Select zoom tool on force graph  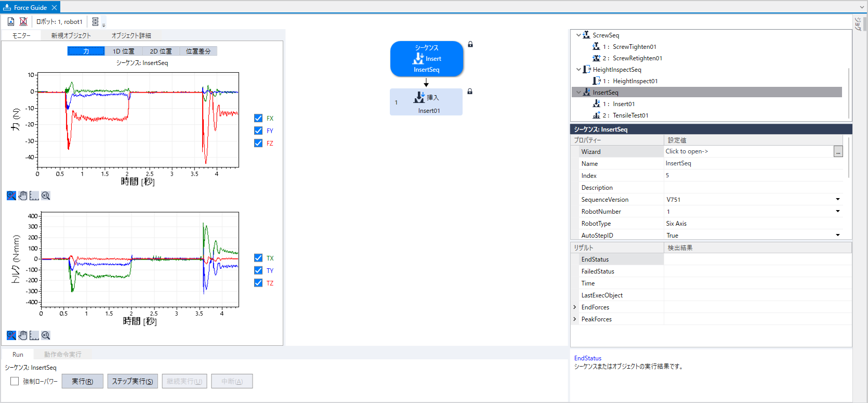point(11,196)
